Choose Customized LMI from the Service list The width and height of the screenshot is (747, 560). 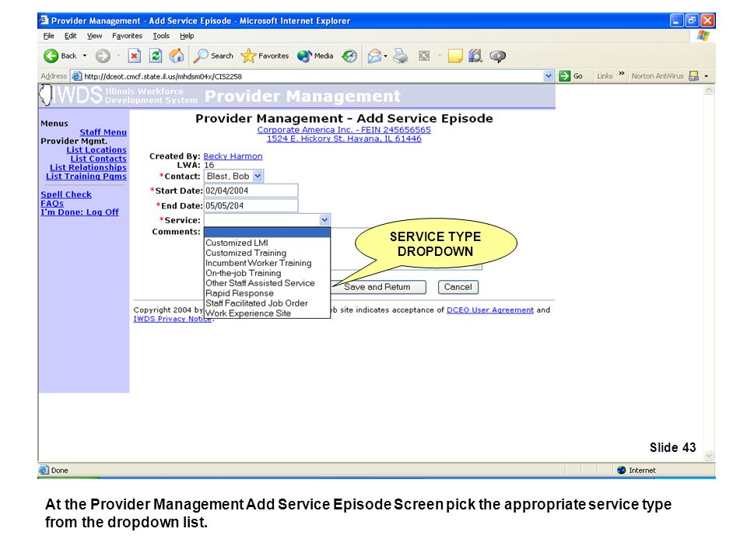pos(267,243)
